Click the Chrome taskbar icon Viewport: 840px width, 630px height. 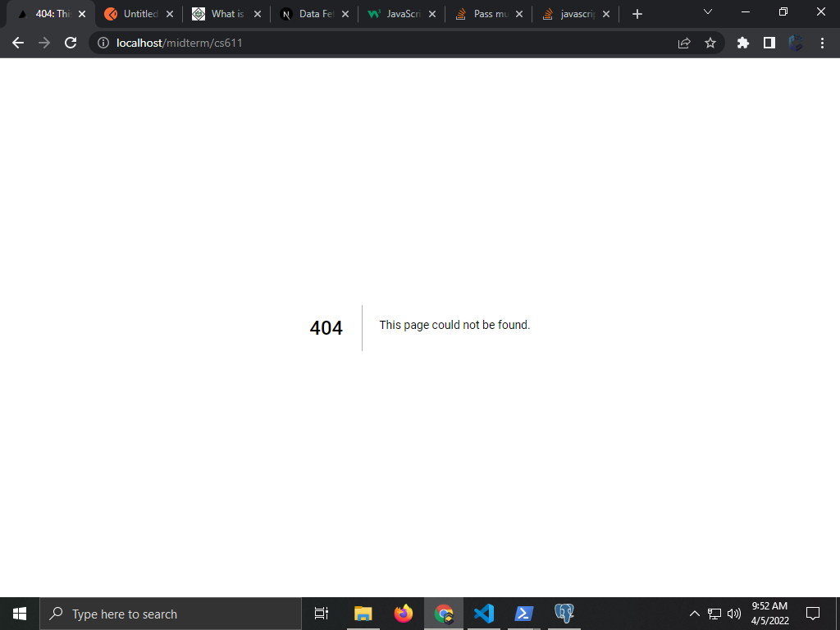(x=444, y=614)
